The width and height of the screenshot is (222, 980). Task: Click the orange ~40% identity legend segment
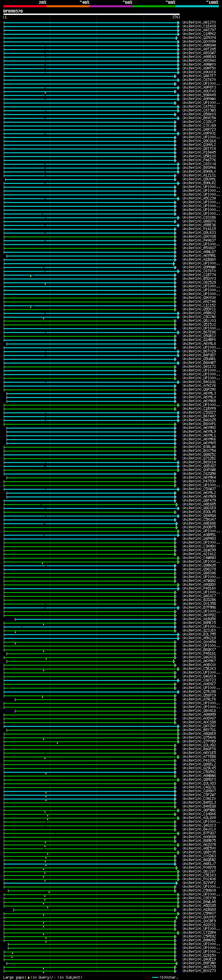point(68,6)
